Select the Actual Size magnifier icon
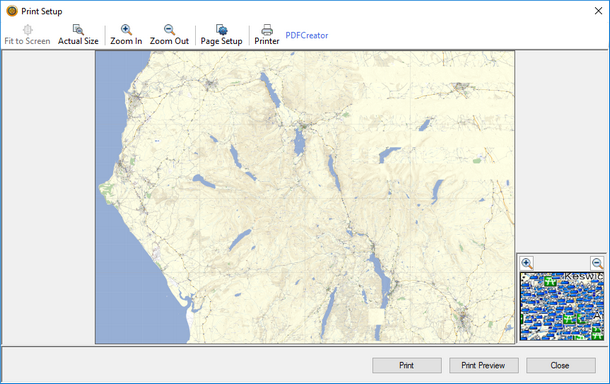This screenshot has height=384, width=610. point(78,30)
